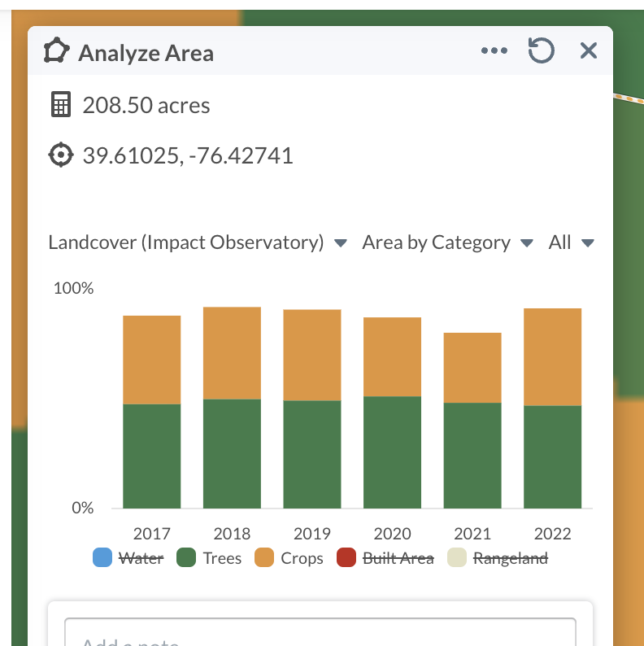This screenshot has height=646, width=644.
Task: Click the reset/refresh analysis icon
Action: [x=541, y=50]
